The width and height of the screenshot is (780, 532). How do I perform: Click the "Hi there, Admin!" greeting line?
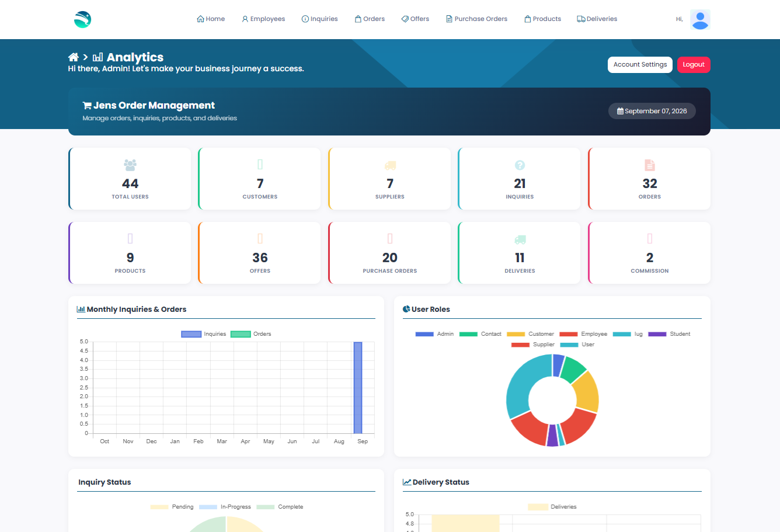point(186,69)
